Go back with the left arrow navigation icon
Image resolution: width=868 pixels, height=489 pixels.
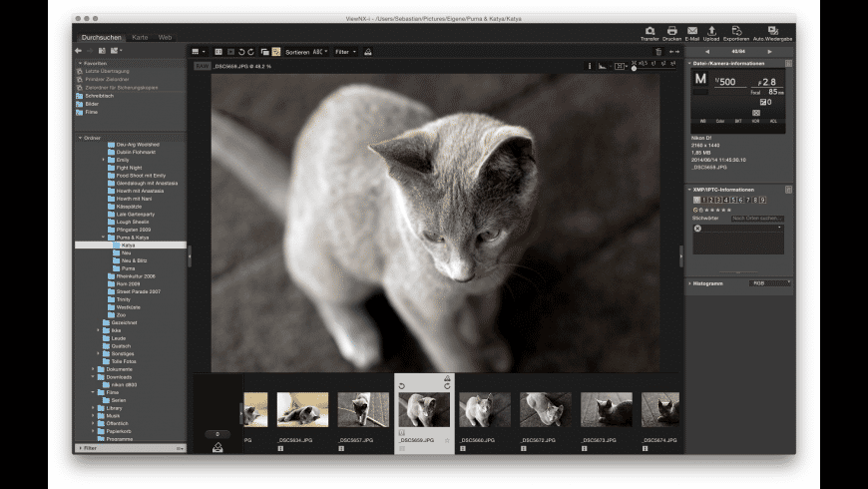click(x=78, y=50)
